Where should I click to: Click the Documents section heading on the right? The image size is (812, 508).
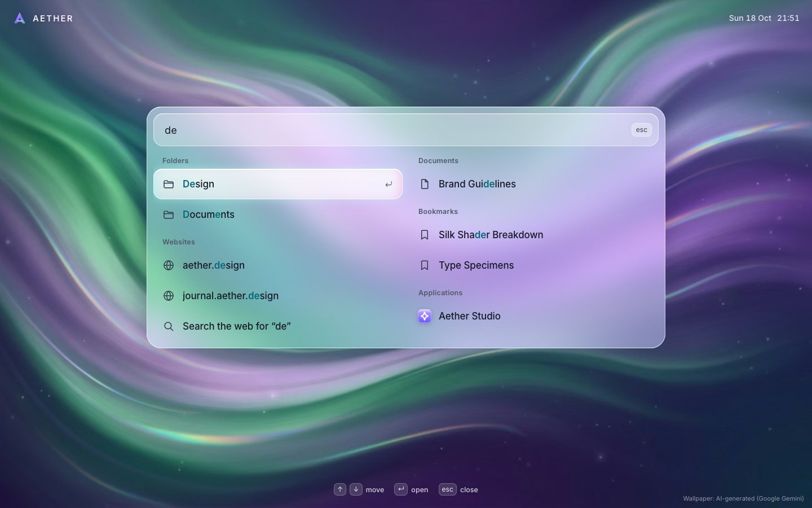[x=438, y=161]
